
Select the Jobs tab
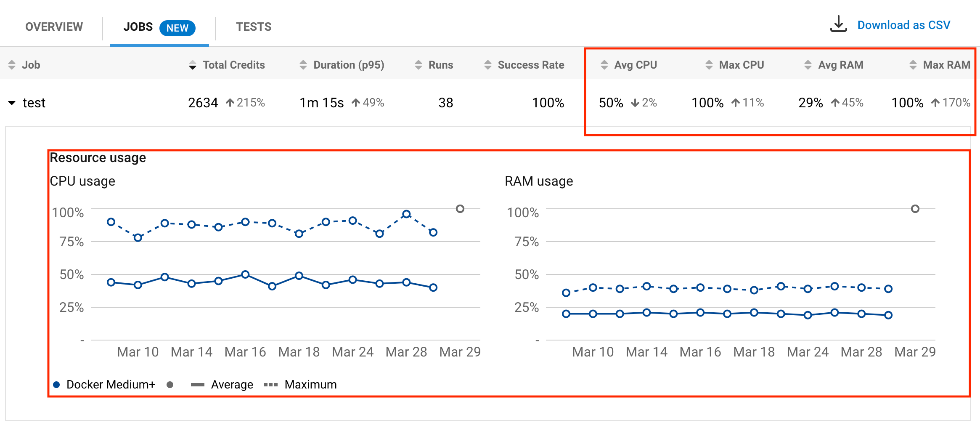click(x=159, y=27)
